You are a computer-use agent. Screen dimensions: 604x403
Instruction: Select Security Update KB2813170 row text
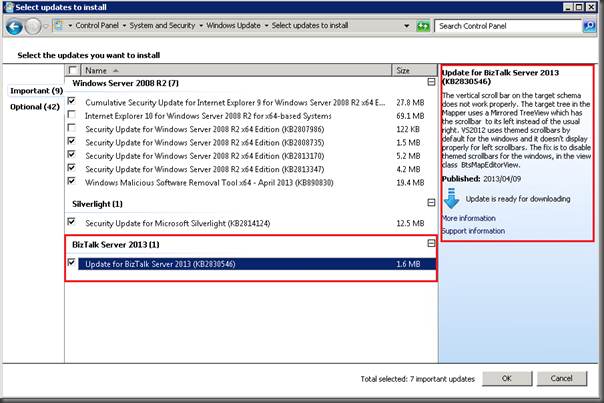(x=205, y=156)
